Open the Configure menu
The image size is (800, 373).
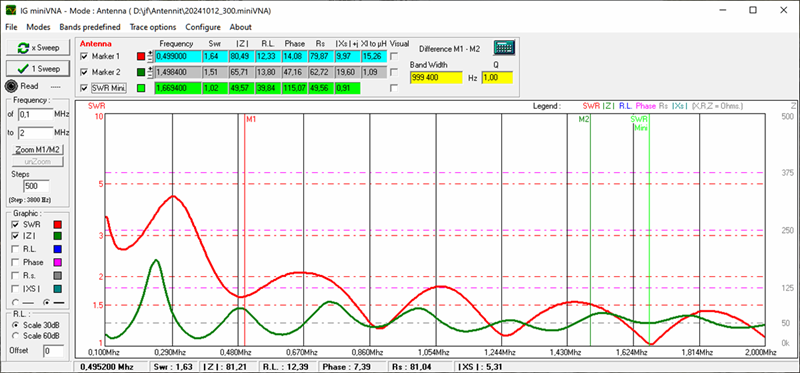[x=203, y=27]
